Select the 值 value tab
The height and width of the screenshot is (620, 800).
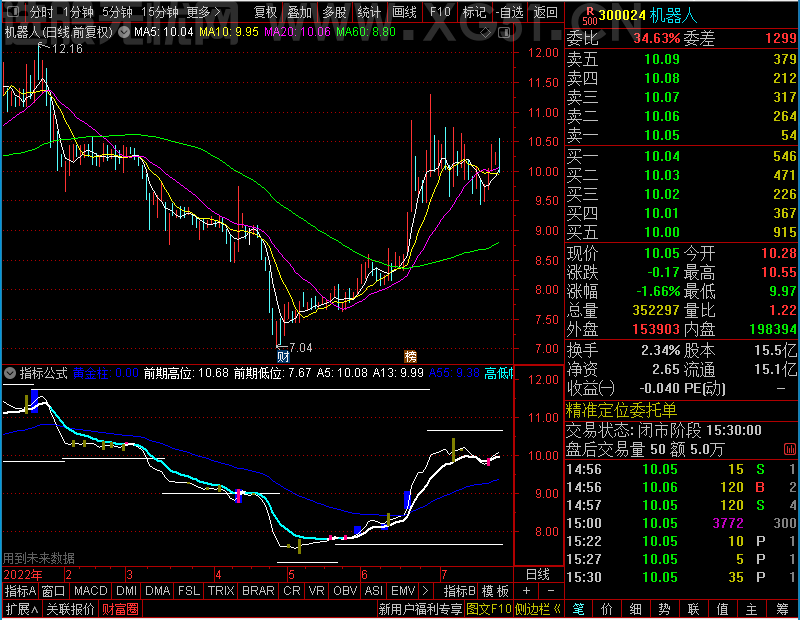(x=722, y=609)
